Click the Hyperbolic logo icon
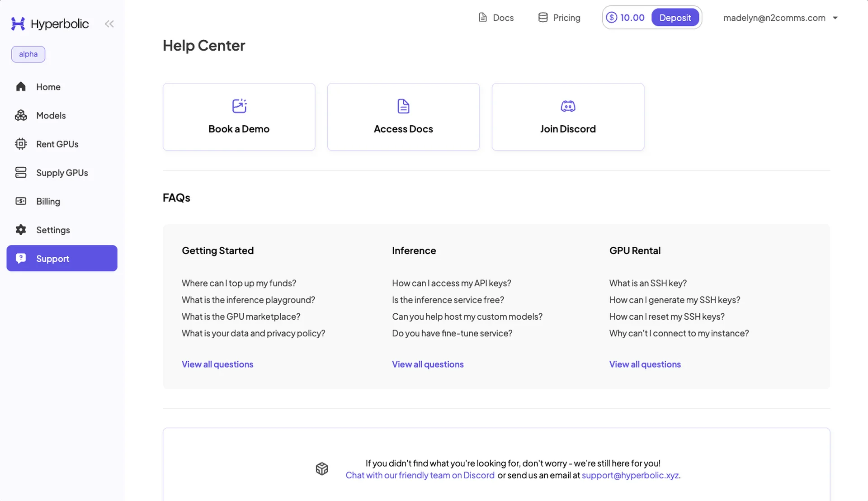 (x=18, y=24)
